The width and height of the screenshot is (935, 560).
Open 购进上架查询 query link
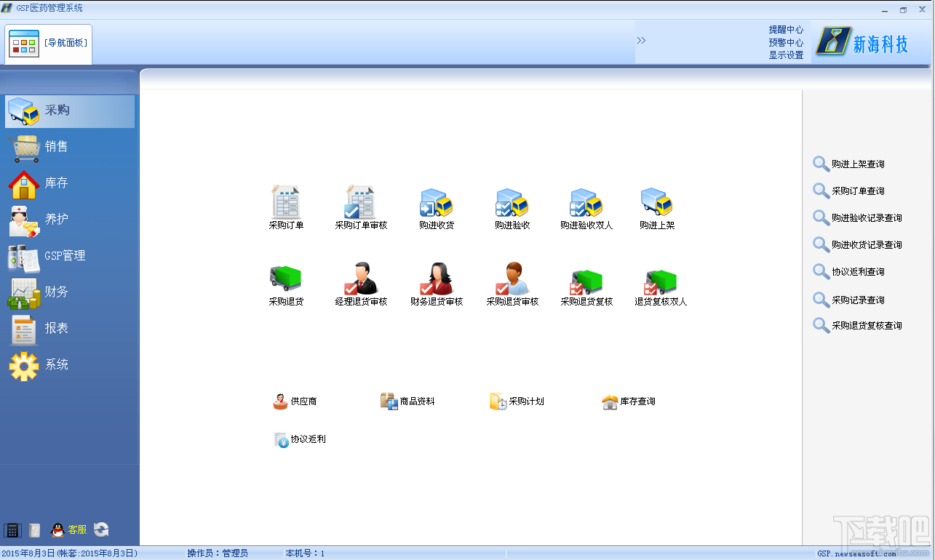848,164
